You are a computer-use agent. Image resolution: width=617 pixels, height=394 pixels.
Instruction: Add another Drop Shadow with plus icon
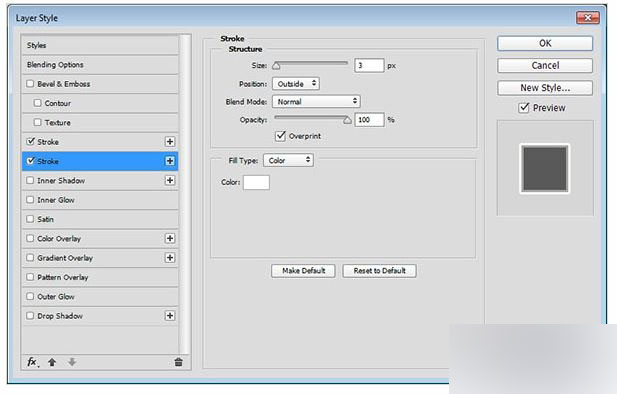click(170, 316)
